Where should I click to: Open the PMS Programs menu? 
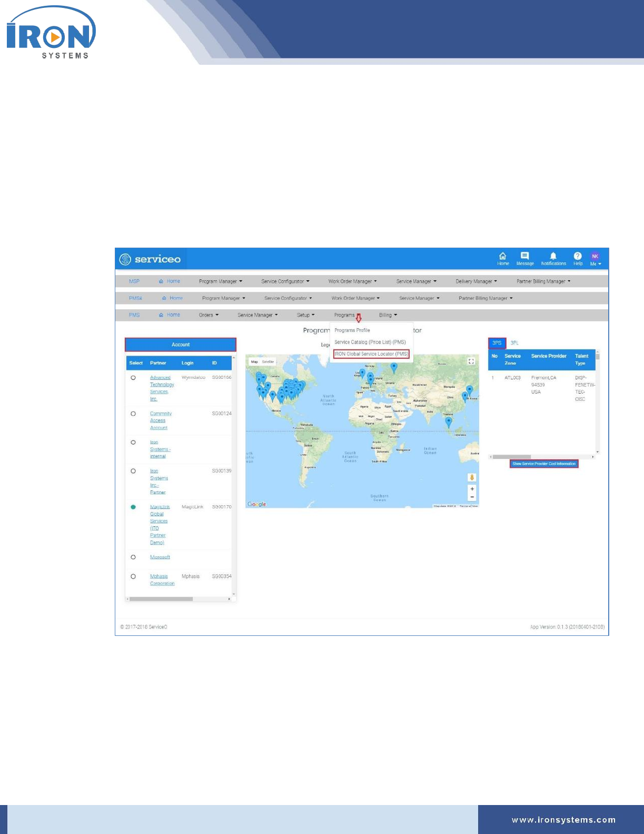click(x=347, y=315)
